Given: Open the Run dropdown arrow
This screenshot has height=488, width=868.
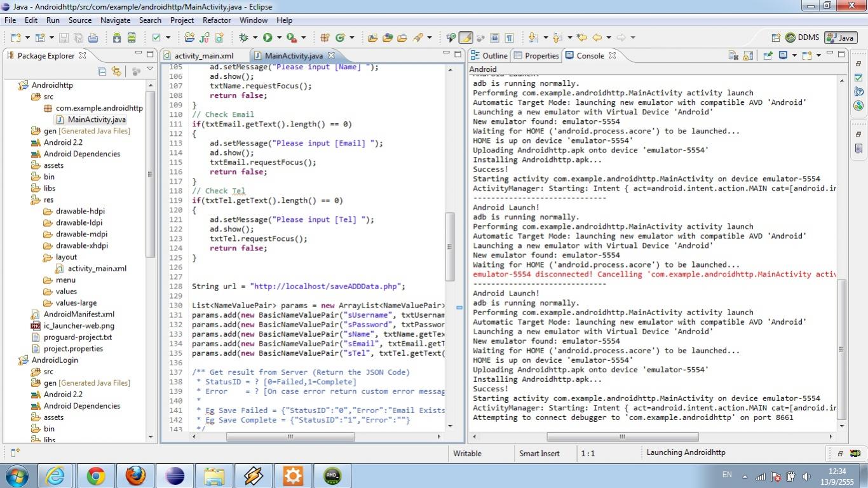Looking at the screenshot, I should [x=279, y=38].
